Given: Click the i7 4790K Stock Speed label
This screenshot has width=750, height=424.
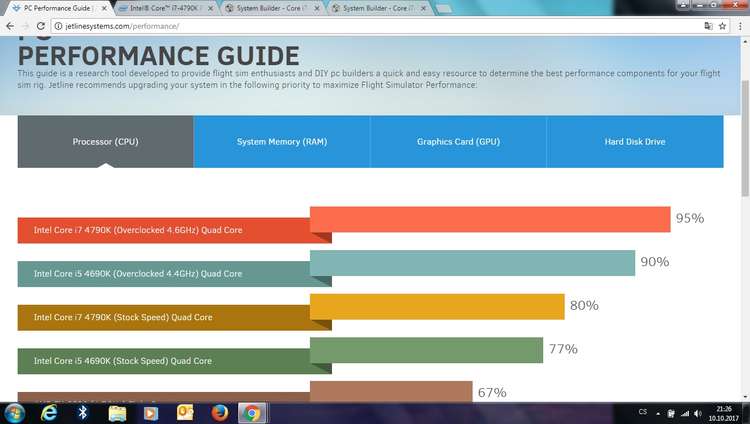Looking at the screenshot, I should pyautogui.click(x=123, y=317).
